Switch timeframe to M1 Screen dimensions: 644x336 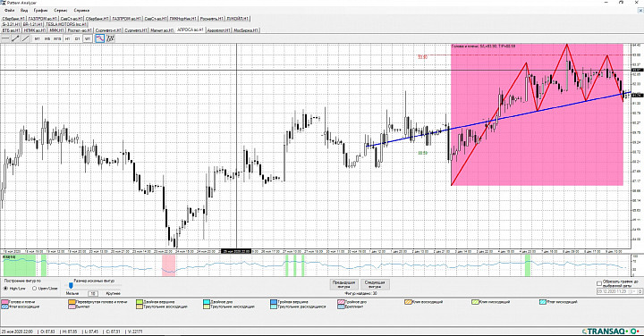pyautogui.click(x=37, y=38)
